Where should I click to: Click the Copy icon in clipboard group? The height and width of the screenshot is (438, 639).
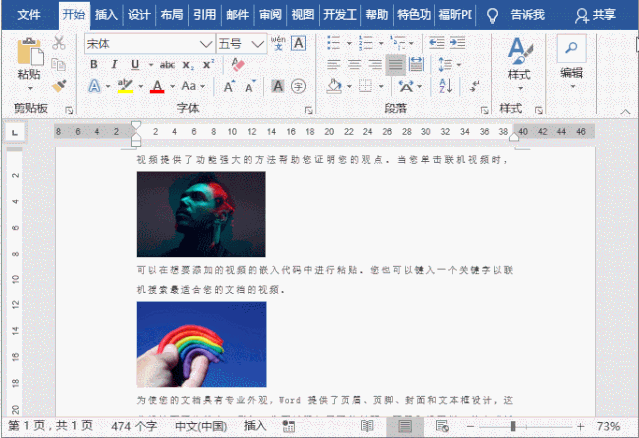click(x=59, y=64)
